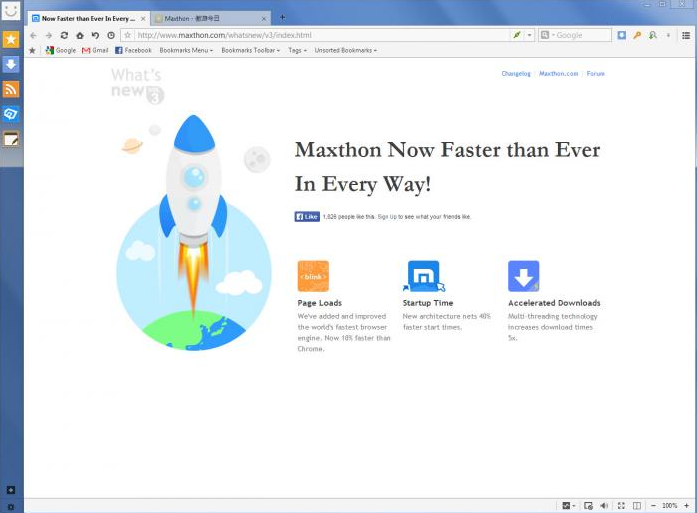Expand the Unsorted Bookmarks folder
Image resolution: width=697 pixels, height=513 pixels.
click(x=346, y=50)
